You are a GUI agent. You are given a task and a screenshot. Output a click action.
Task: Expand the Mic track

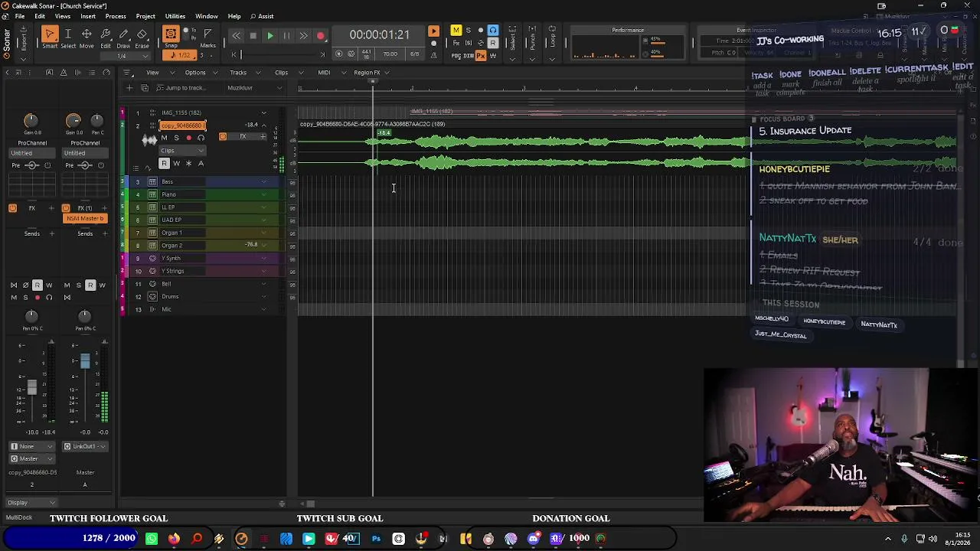(264, 309)
